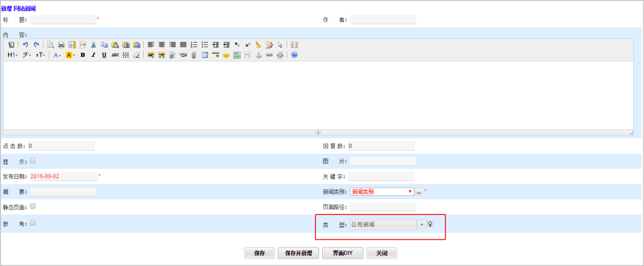Image resolution: width=644 pixels, height=266 pixels.
Task: Check the 参考 checkbox
Action: (x=33, y=223)
